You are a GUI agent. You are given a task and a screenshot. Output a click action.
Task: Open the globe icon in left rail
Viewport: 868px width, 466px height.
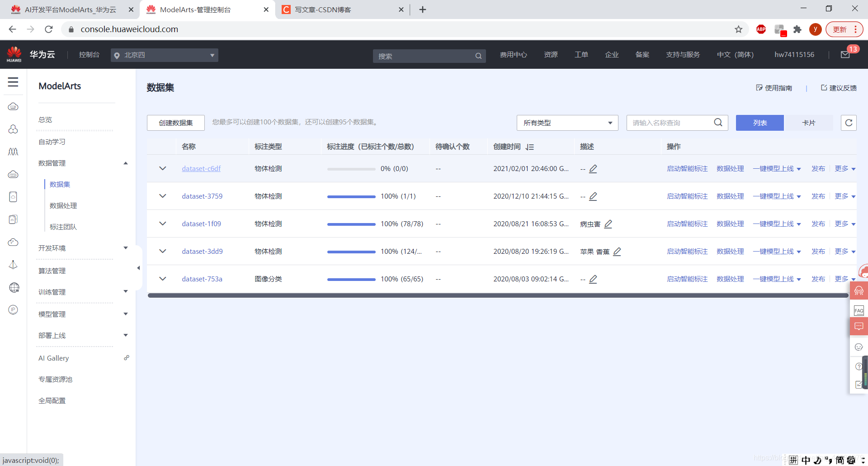[x=14, y=287]
